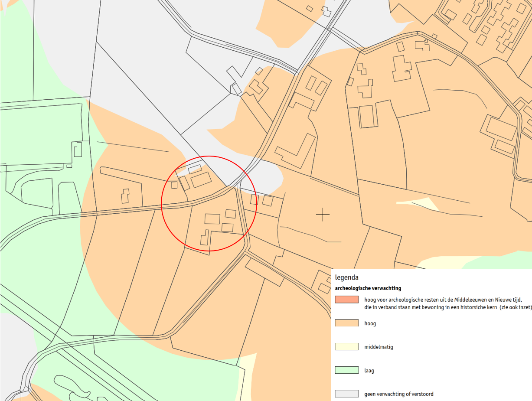
Task: Click the grey 'geen verwachting' legend swatch
Action: click(346, 394)
